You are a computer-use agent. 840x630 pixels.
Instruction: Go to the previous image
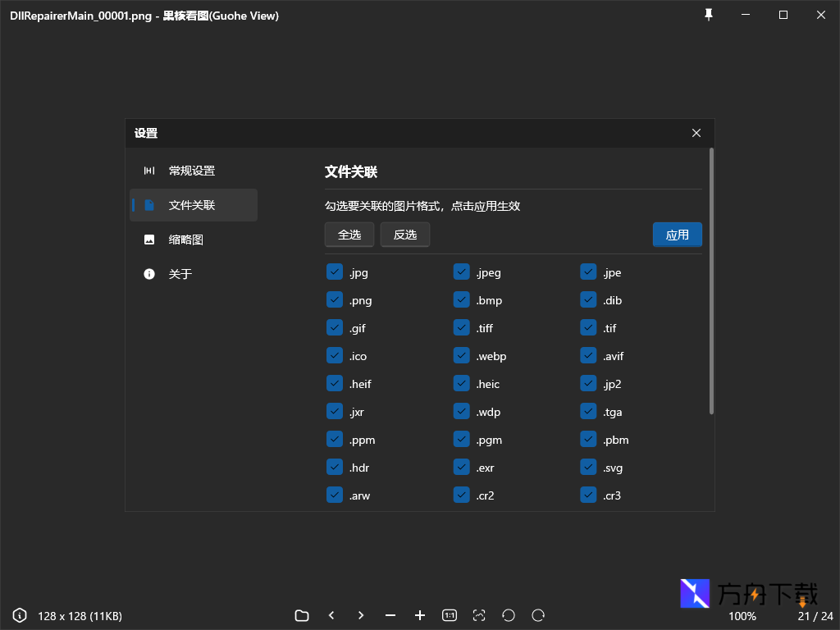pyautogui.click(x=331, y=615)
